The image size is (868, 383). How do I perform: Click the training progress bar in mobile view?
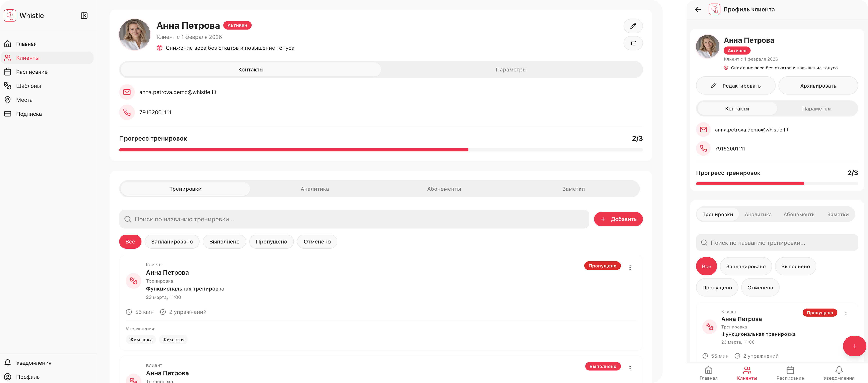[777, 184]
